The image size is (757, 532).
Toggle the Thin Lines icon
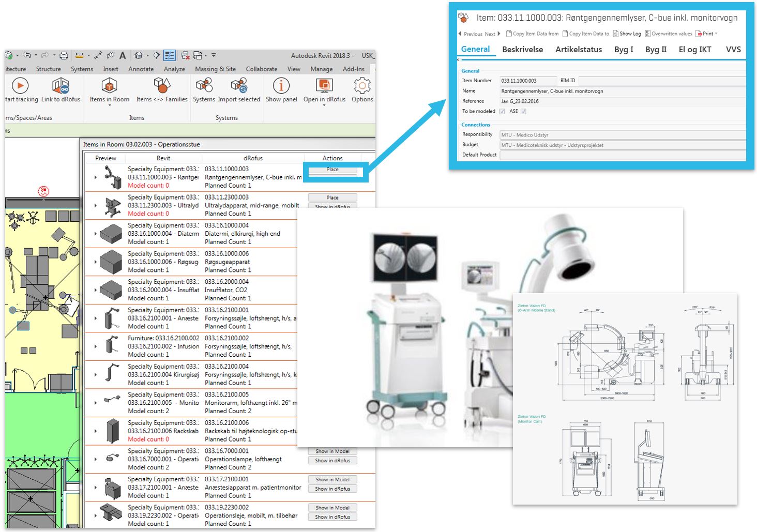tap(170, 55)
